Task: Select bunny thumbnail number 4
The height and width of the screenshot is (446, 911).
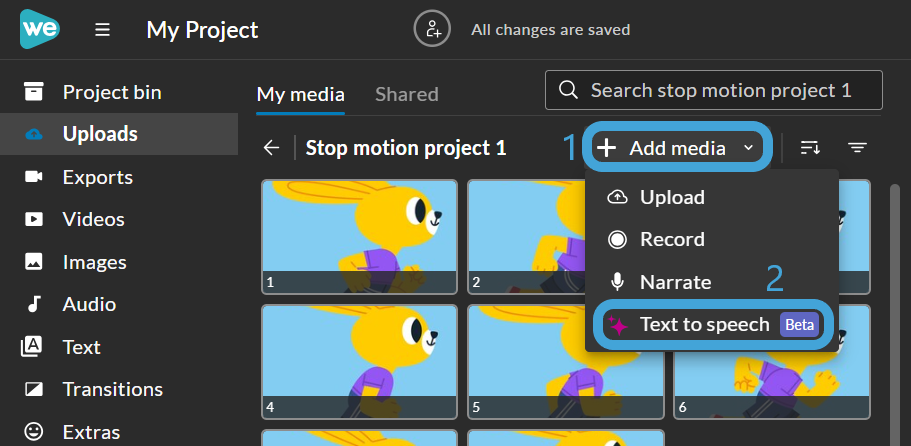Action: tap(360, 362)
